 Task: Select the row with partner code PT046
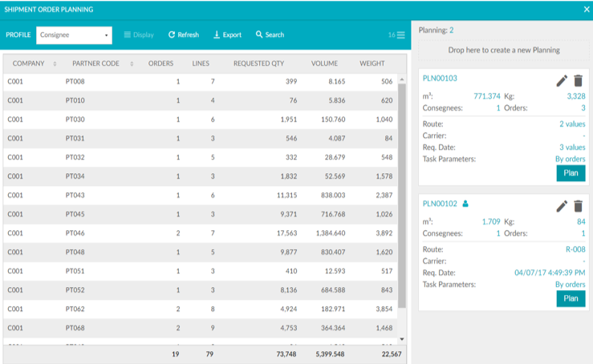[x=201, y=233]
